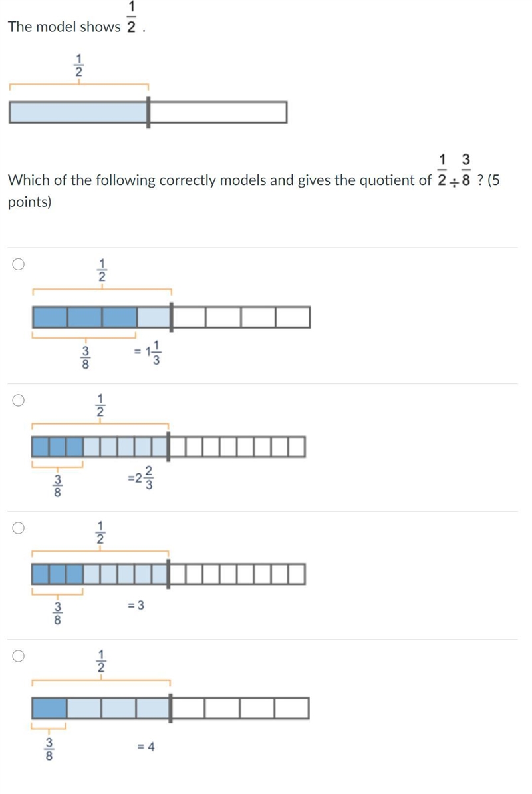Click the single dark blue segment in the last option's bar
The image size is (532, 794).
(50, 708)
